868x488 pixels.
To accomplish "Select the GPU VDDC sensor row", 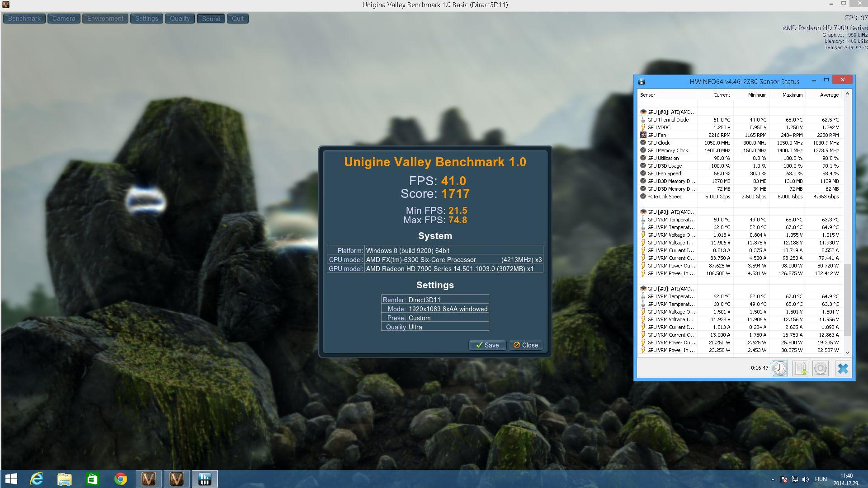I will (x=740, y=127).
